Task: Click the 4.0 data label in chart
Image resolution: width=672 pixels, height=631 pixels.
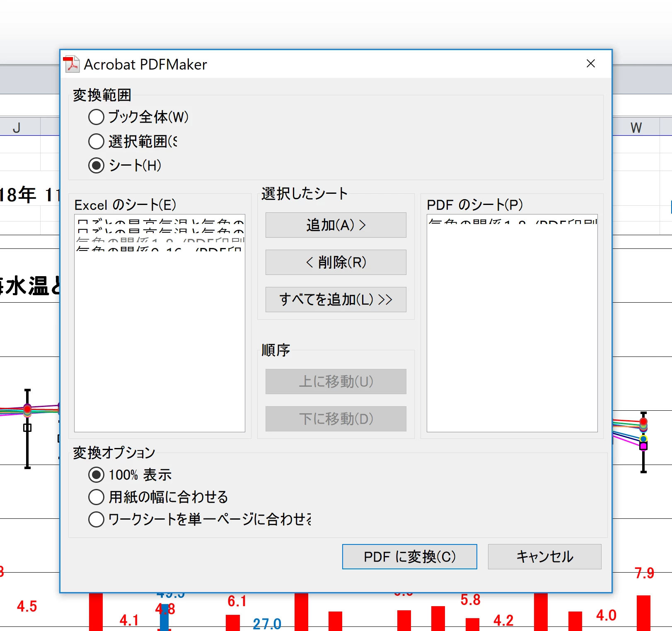Action: click(606, 615)
